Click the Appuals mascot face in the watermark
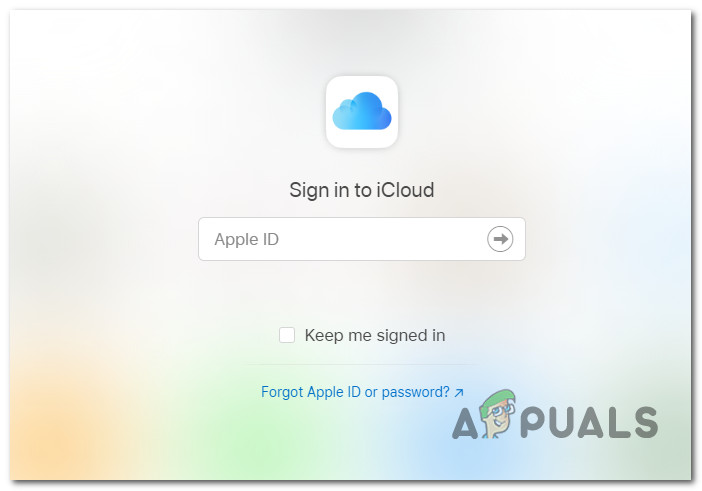 point(497,413)
